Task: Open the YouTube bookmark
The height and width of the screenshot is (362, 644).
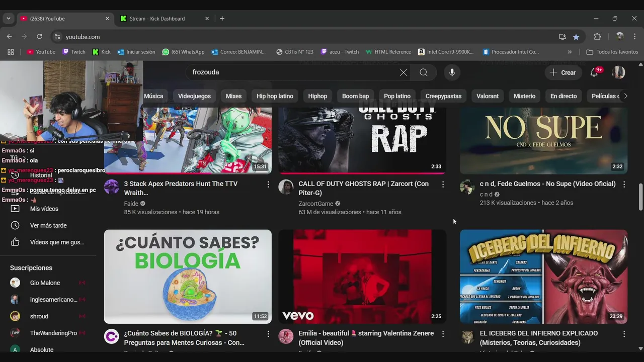Action: [x=41, y=52]
